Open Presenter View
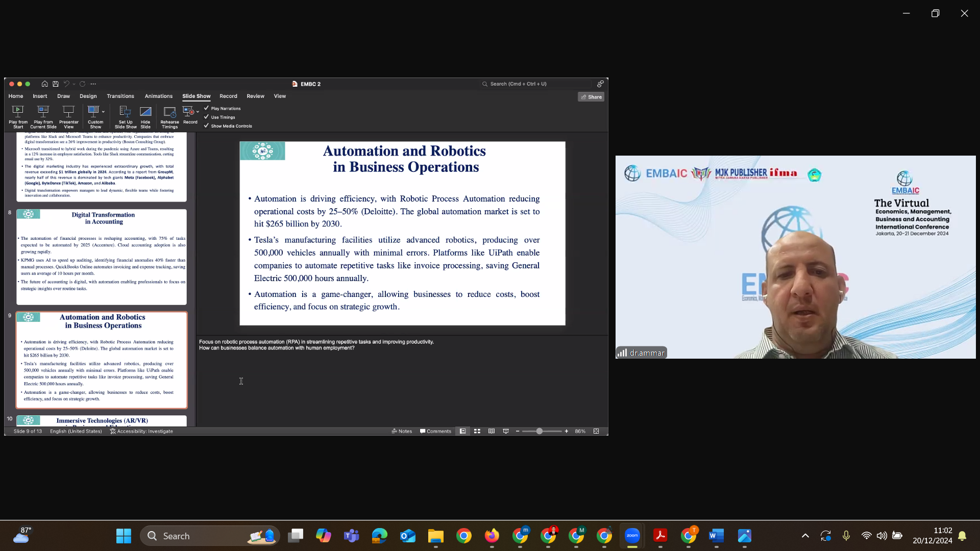 tap(68, 111)
